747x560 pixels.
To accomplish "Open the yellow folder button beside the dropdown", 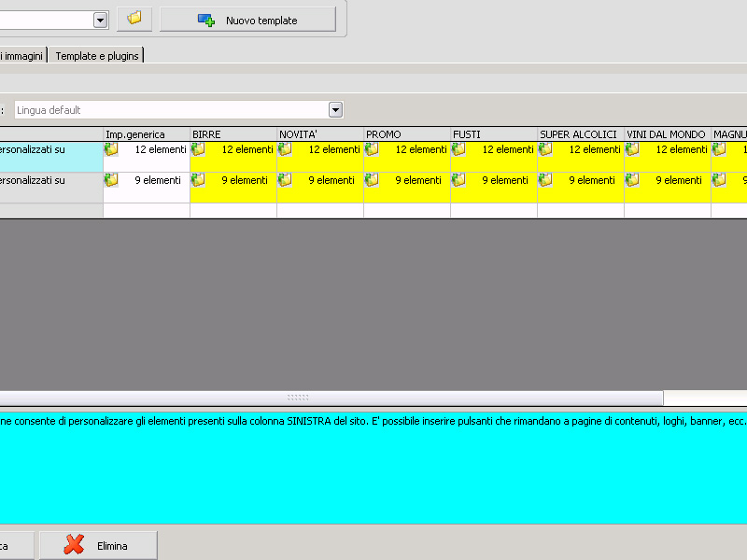I will click(x=134, y=19).
